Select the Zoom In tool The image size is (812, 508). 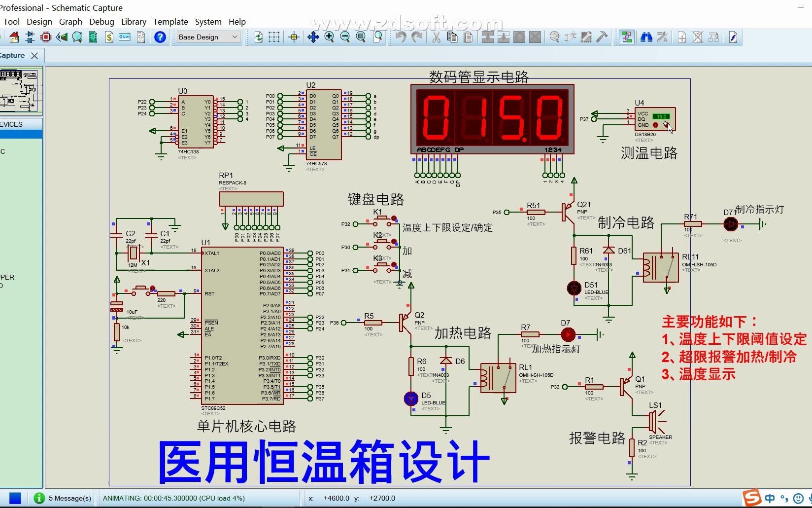[x=329, y=37]
